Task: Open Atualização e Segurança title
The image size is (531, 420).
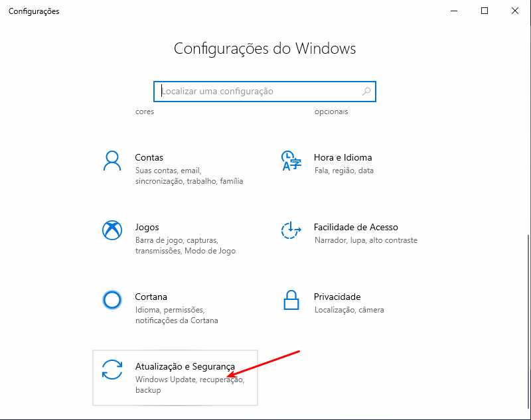Action: [x=185, y=367]
